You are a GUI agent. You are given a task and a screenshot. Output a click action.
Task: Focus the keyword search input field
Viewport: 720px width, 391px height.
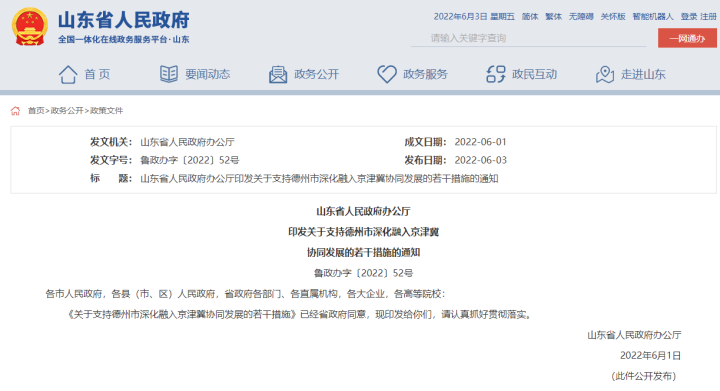click(x=528, y=38)
